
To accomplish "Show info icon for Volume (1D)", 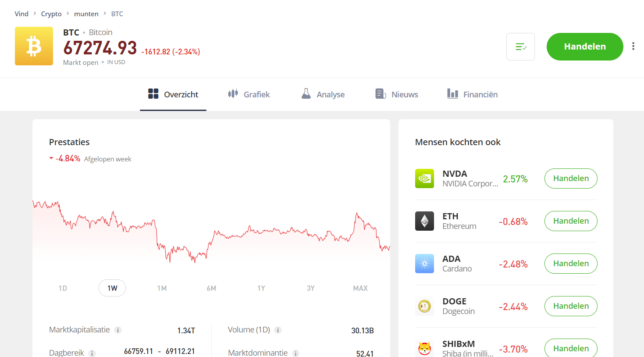I will [x=278, y=330].
